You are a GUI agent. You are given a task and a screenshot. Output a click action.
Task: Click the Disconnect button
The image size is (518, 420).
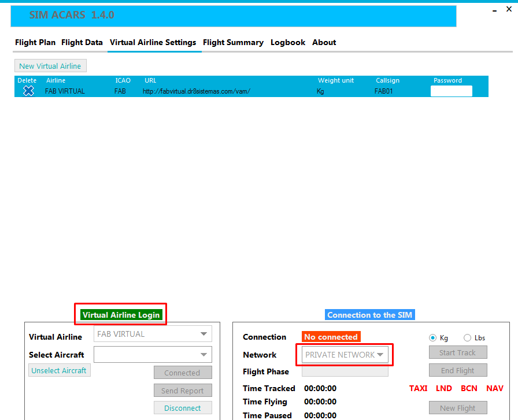(x=183, y=408)
